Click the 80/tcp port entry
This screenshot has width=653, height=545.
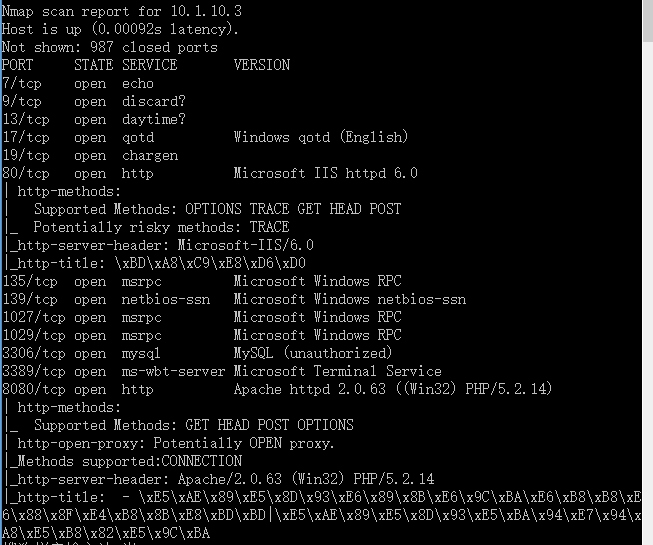point(26,173)
